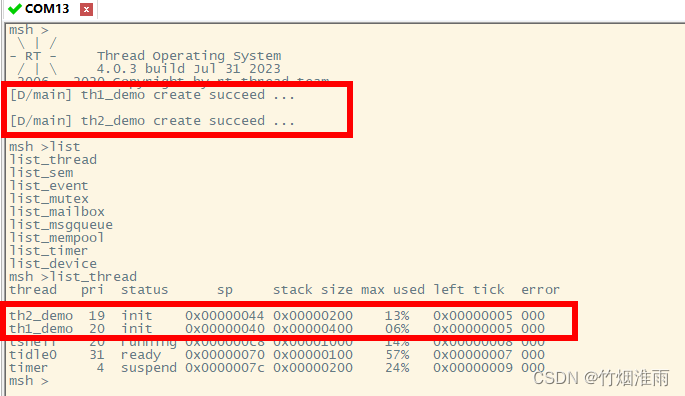Viewport: 685px width, 396px height.
Task: Click the list_timer completion entry
Action: pyautogui.click(x=48, y=251)
